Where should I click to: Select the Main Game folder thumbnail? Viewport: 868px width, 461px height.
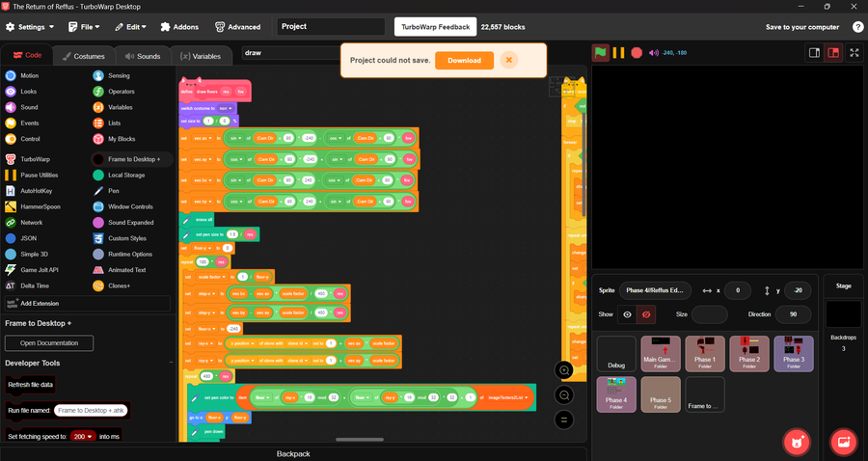coord(661,354)
